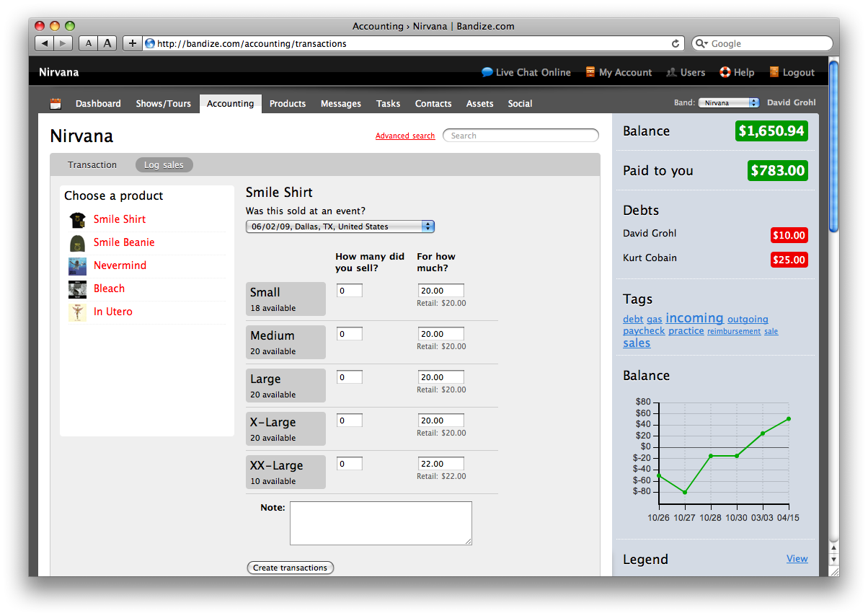Focus the X-Large quantity sold field
This screenshot has height=616, width=868.
click(350, 421)
